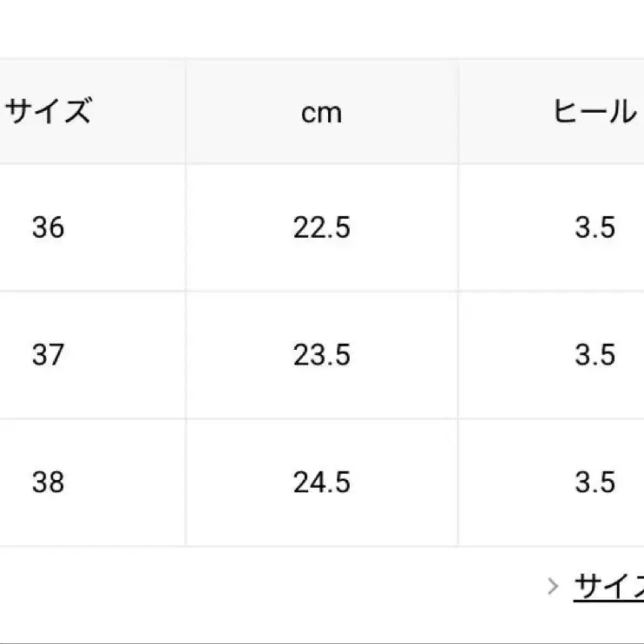Choose the size 38 cell
The width and height of the screenshot is (644, 644).
click(48, 482)
